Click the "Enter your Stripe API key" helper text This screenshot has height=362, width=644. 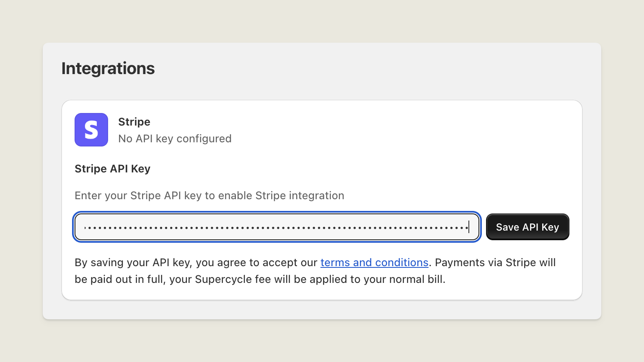coord(209,195)
